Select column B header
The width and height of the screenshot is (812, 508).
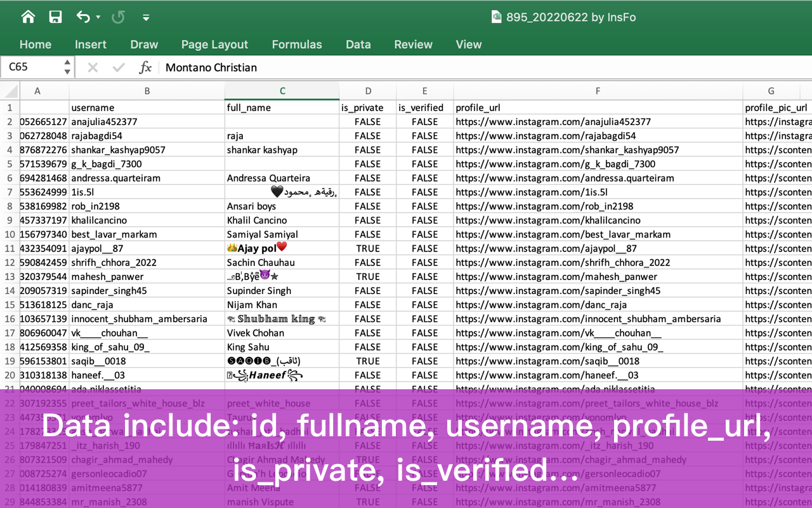coord(147,91)
